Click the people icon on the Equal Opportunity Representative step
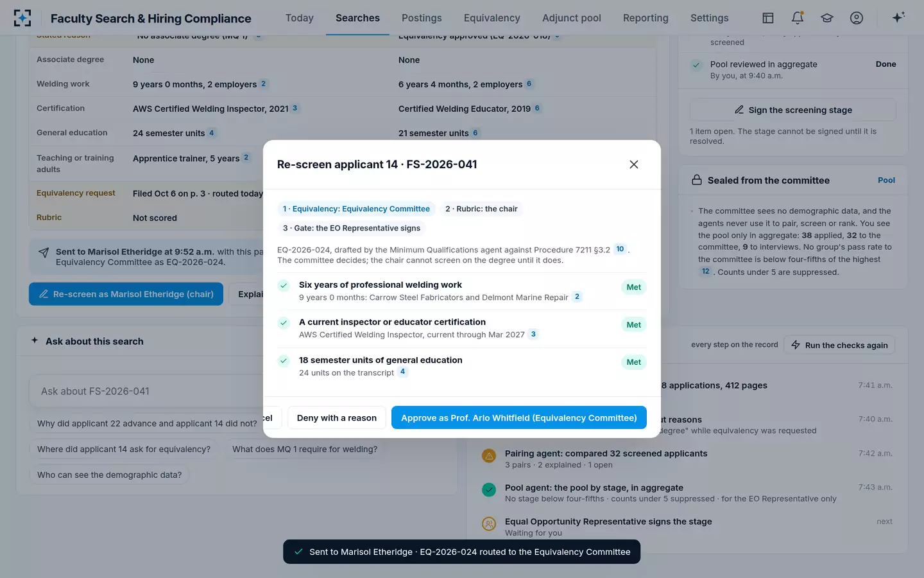This screenshot has width=924, height=578. (489, 524)
